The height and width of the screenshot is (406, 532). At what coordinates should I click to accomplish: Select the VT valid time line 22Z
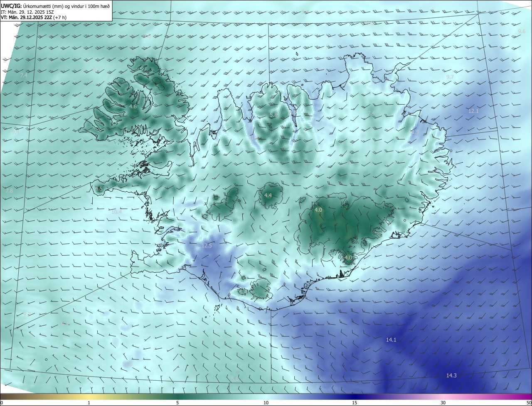34,17
